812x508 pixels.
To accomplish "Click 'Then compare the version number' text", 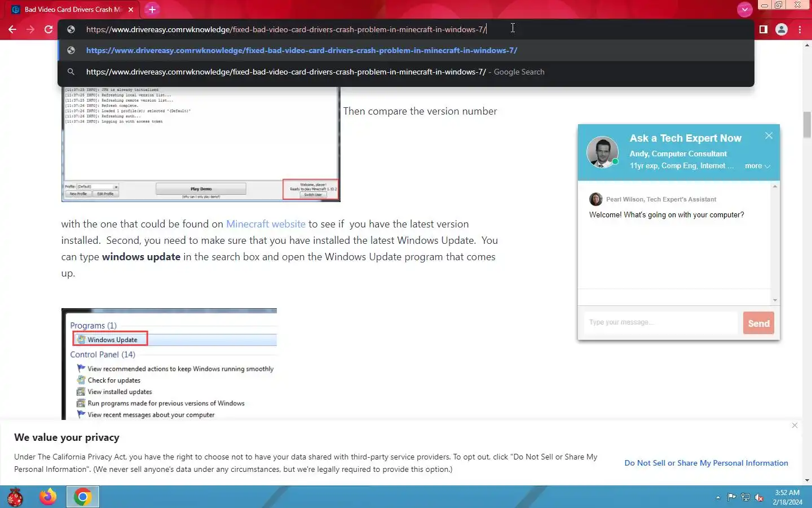I will (420, 111).
